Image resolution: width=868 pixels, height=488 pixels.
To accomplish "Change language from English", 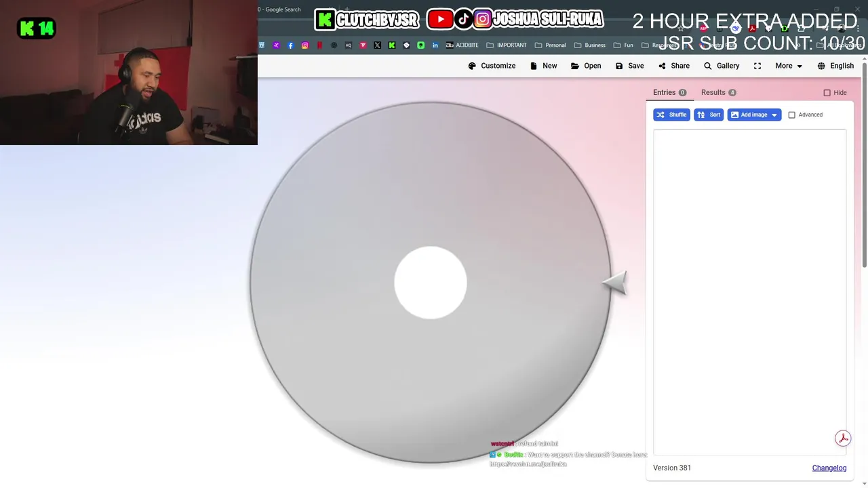I will tap(835, 66).
